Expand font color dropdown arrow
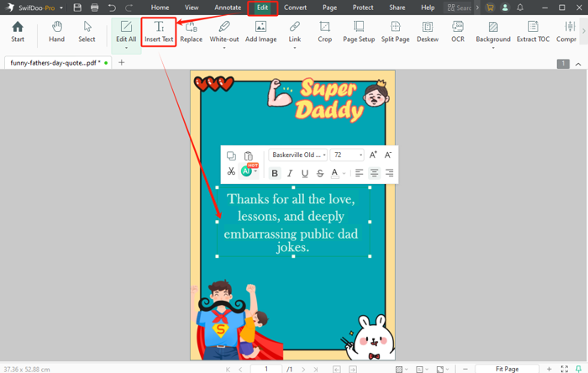588x373 pixels. coord(344,173)
